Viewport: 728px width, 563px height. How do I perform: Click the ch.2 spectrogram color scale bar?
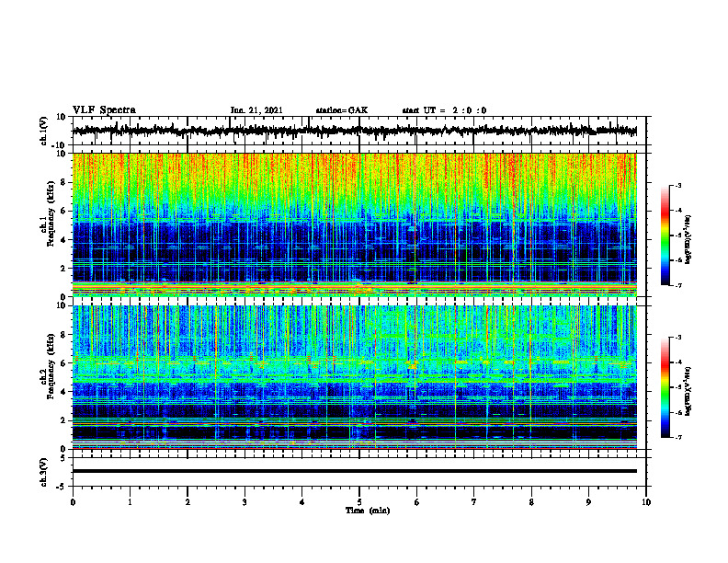click(665, 387)
